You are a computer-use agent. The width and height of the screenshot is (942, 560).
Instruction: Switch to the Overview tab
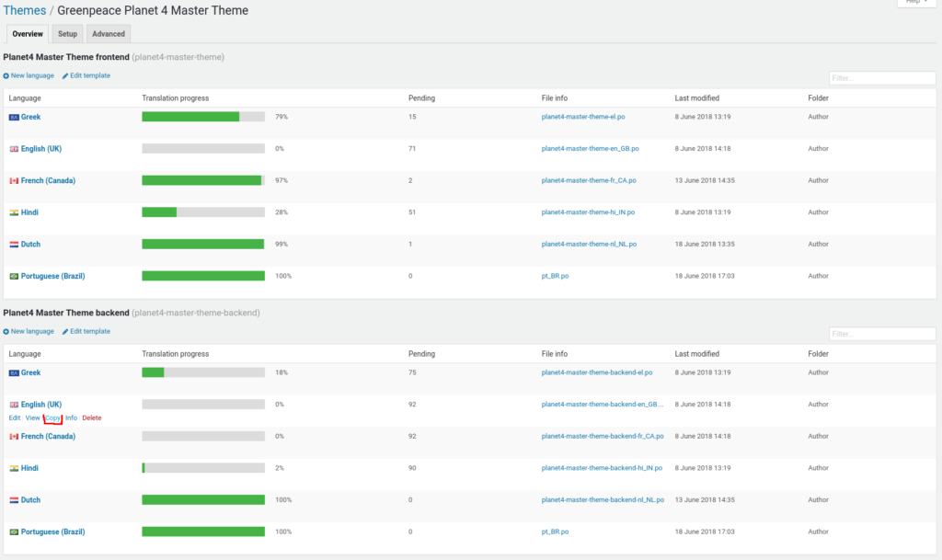pyautogui.click(x=28, y=34)
